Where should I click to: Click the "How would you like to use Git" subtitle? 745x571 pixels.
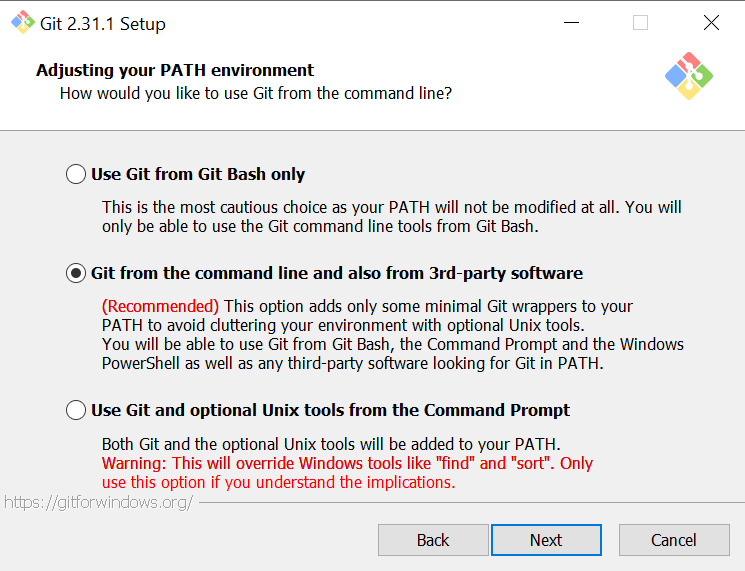pos(255,94)
